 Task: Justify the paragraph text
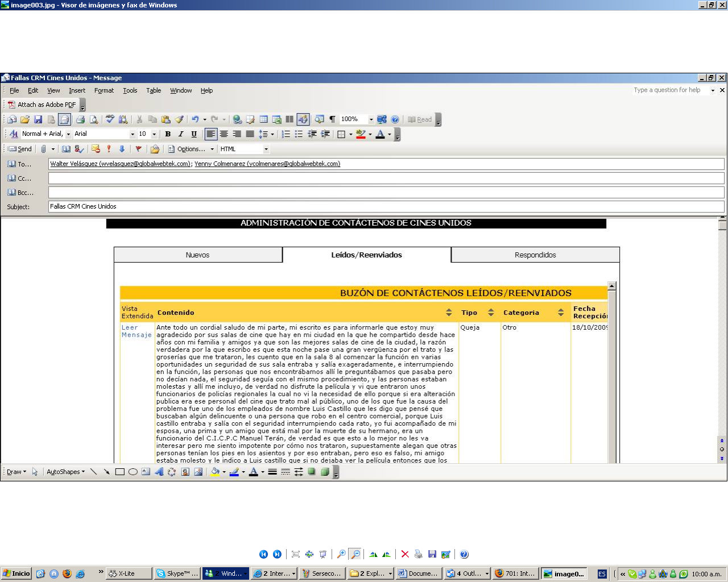(250, 134)
